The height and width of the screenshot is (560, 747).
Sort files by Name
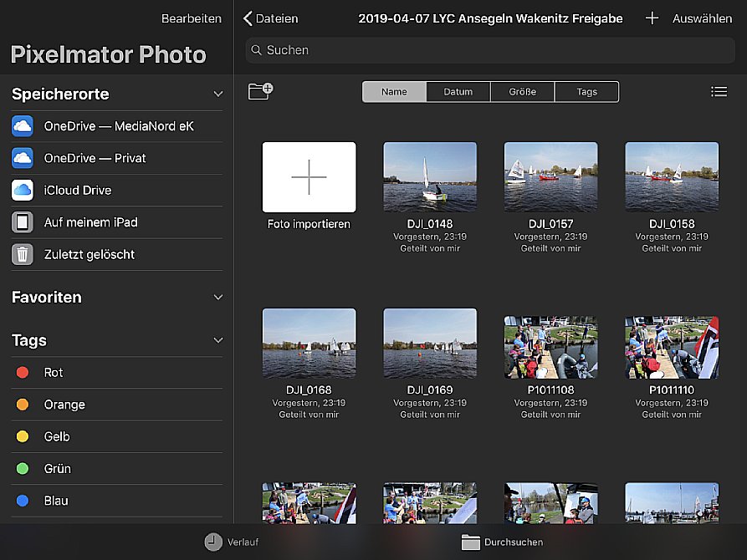tap(394, 92)
